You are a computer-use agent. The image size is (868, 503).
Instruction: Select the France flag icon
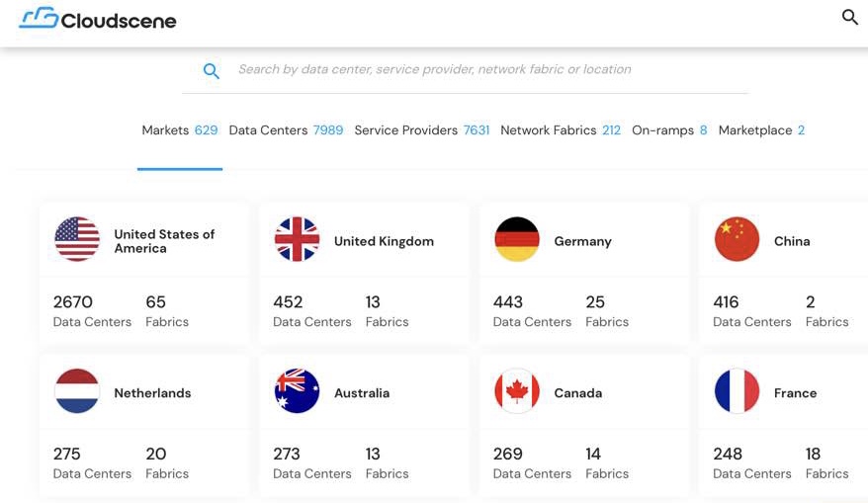(737, 390)
